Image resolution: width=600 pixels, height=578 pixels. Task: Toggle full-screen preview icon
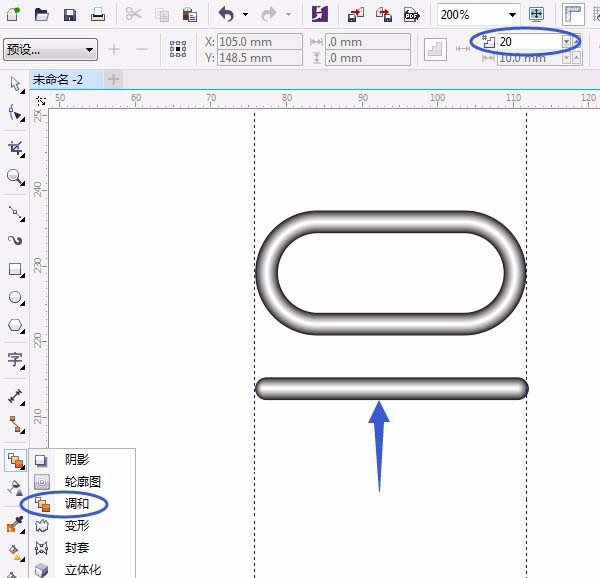[536, 14]
